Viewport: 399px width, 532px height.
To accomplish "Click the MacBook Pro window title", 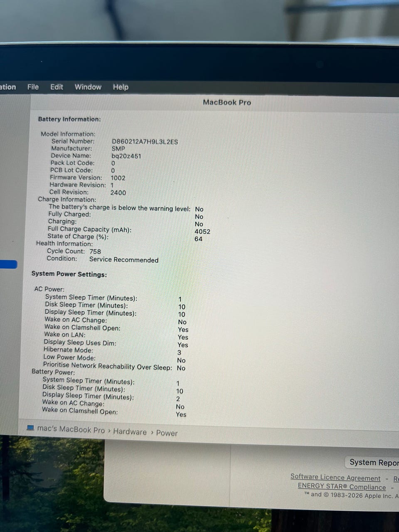I will point(227,102).
